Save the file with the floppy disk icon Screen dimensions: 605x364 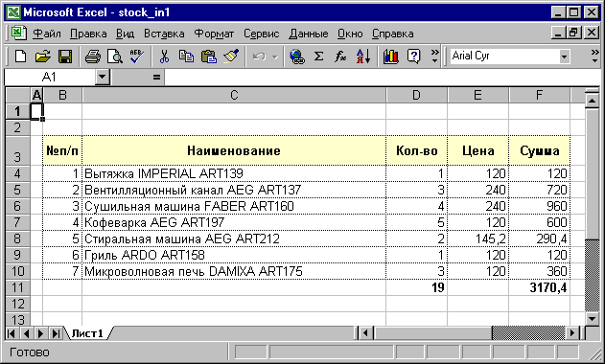point(65,57)
